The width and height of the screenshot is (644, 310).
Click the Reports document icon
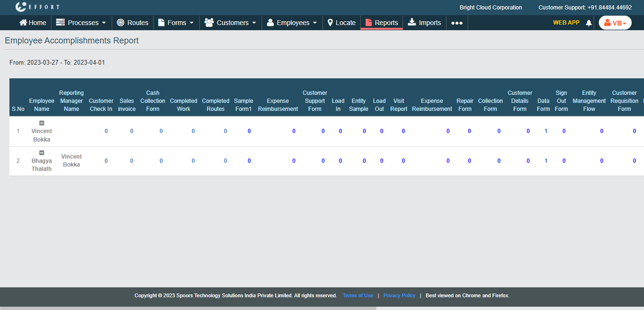[x=369, y=23]
